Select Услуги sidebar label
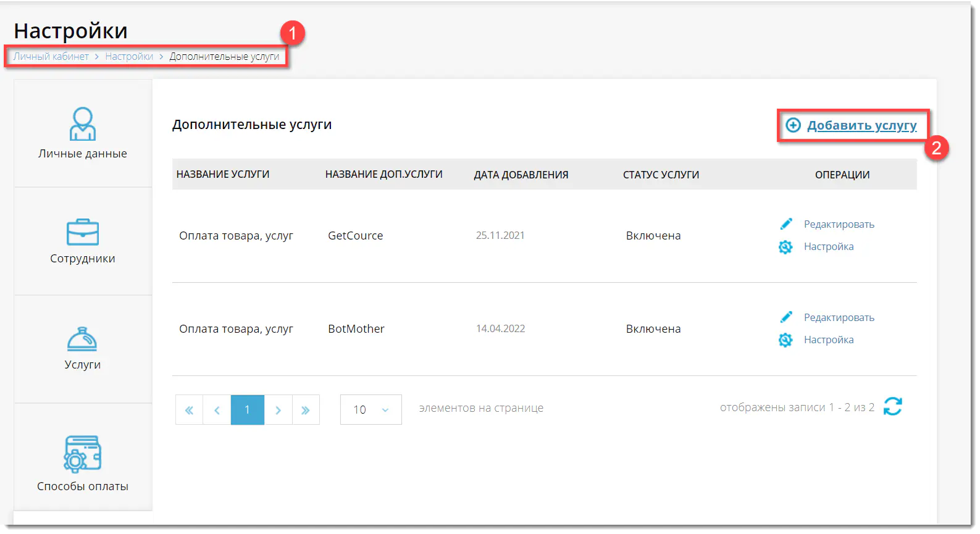Screen dimensions: 980x534 83,365
